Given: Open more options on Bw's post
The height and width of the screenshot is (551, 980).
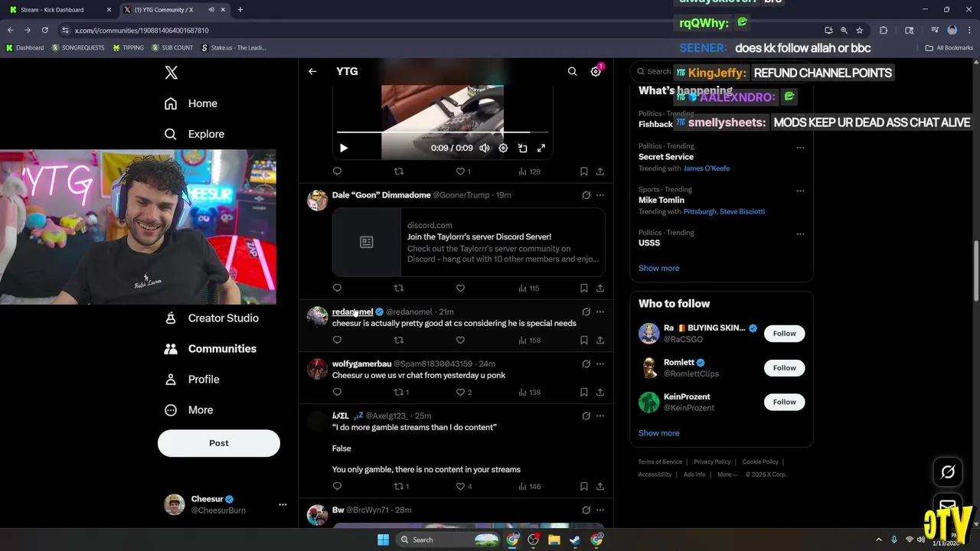Looking at the screenshot, I should 600,510.
